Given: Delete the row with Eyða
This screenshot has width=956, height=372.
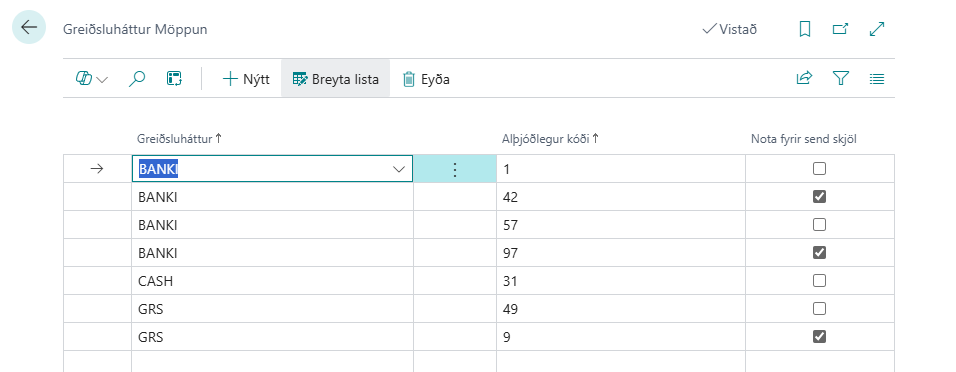Looking at the screenshot, I should tap(426, 79).
